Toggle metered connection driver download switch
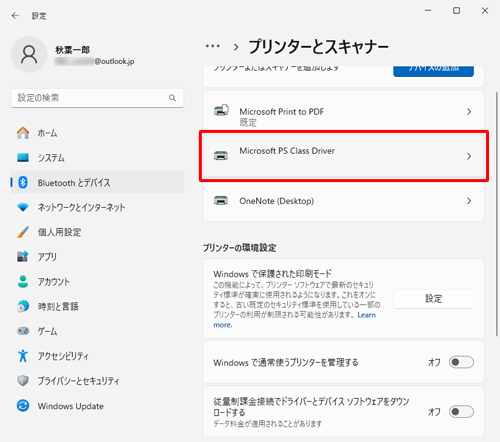 [461, 412]
